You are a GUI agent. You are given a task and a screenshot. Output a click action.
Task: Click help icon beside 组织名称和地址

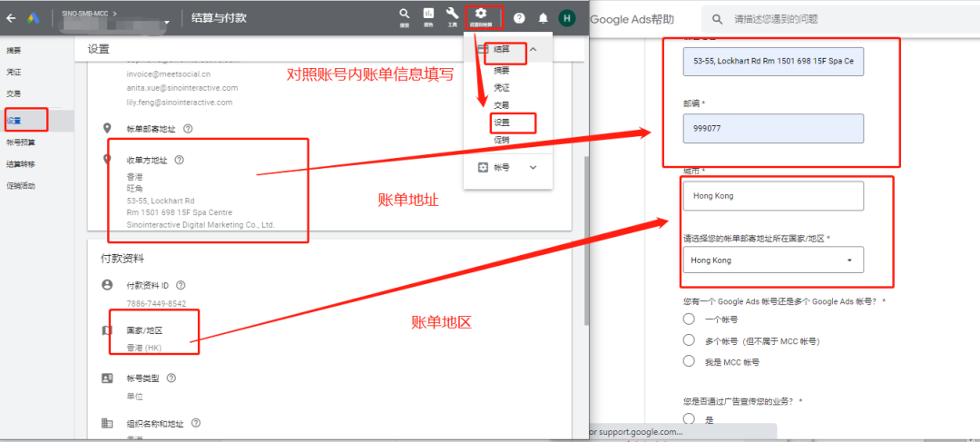(x=196, y=423)
